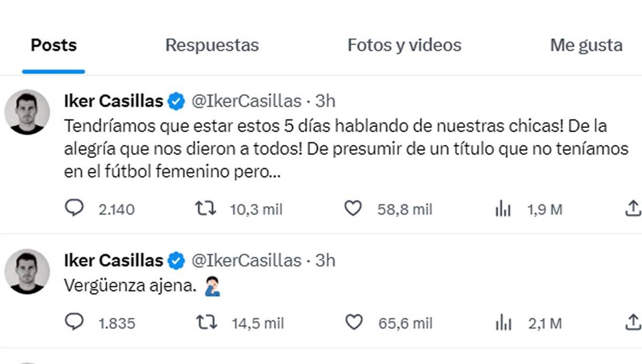The image size is (642, 364).
Task: Open the tweet posted 3h ago
Action: pyautogui.click(x=326, y=101)
